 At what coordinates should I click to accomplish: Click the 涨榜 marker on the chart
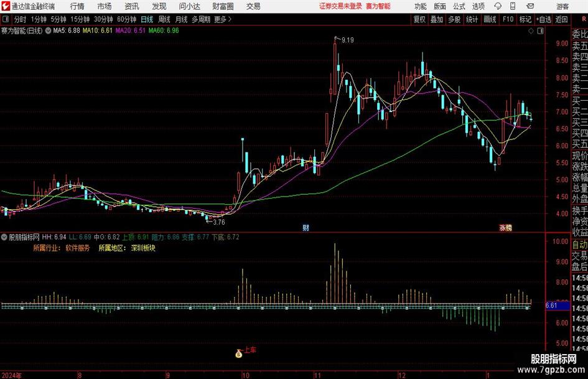505,227
